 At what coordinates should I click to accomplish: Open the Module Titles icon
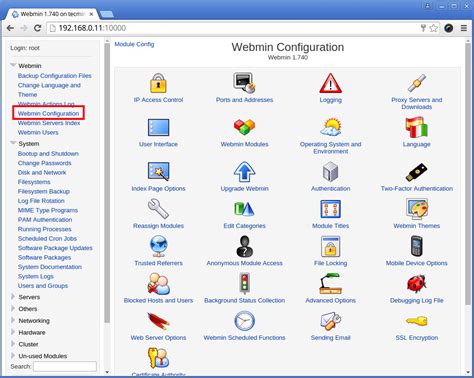click(x=330, y=209)
